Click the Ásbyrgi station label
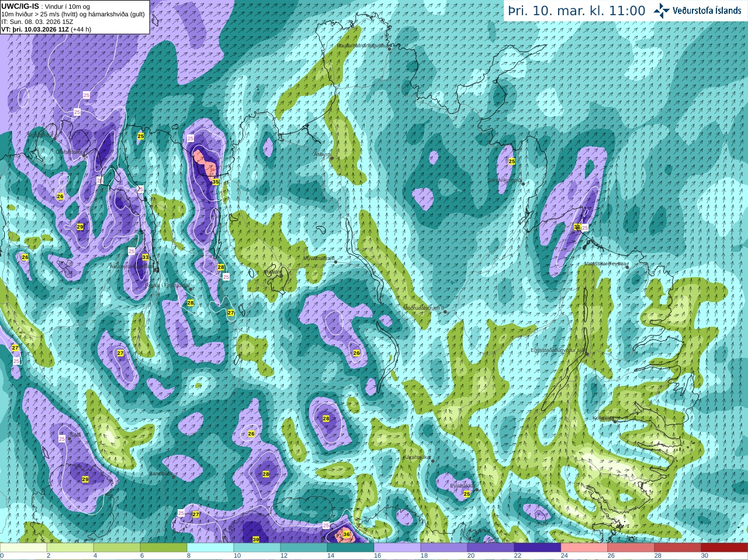This screenshot has height=560, width=748. [323, 154]
